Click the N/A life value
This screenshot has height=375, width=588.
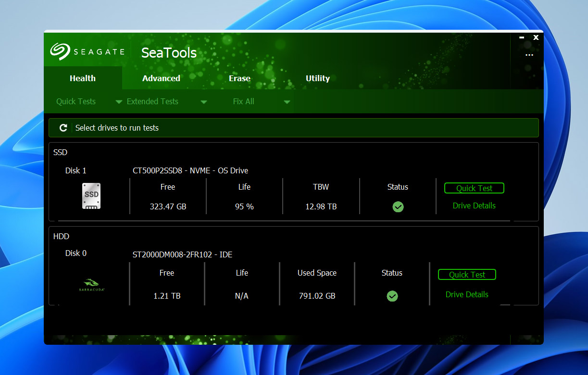point(242,296)
